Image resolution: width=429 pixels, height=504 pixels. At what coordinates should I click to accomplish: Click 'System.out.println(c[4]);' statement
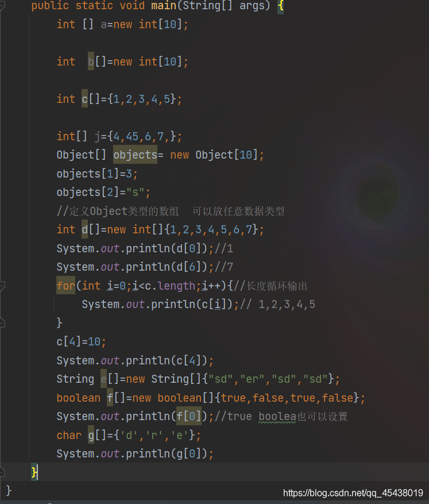(135, 360)
